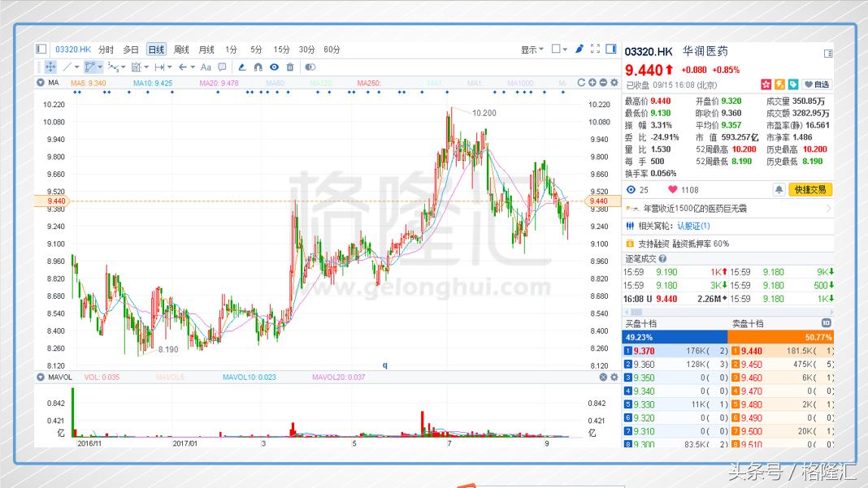Viewport: 868px width, 488px height.
Task: Refresh the MA indicator
Action: click(x=581, y=83)
